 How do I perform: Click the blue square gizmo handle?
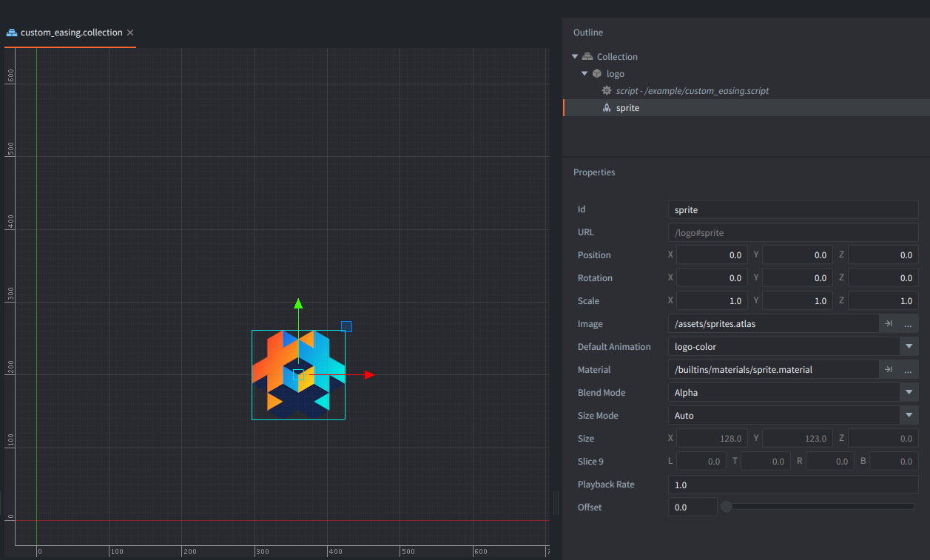tap(346, 326)
